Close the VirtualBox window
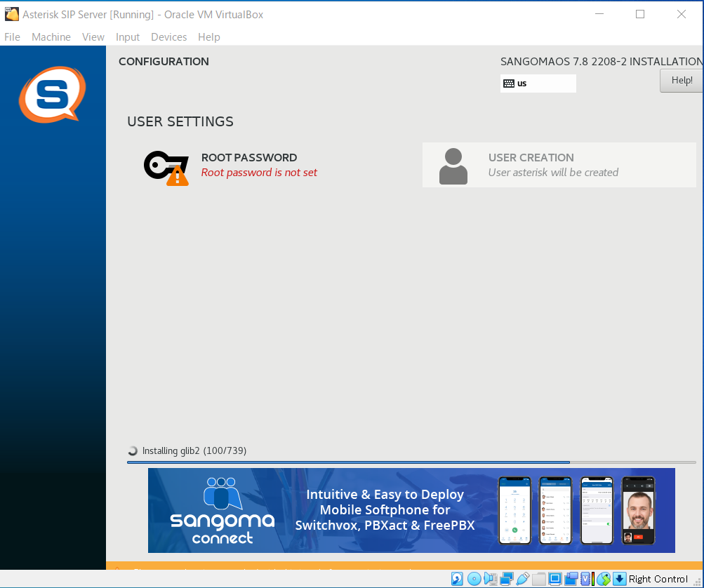Viewport: 704px width, 588px height. point(681,14)
